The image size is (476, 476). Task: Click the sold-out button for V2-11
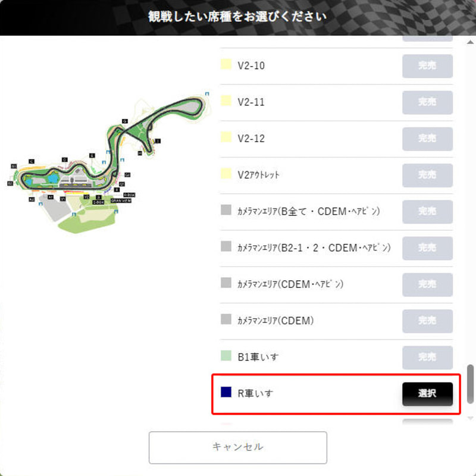click(427, 102)
